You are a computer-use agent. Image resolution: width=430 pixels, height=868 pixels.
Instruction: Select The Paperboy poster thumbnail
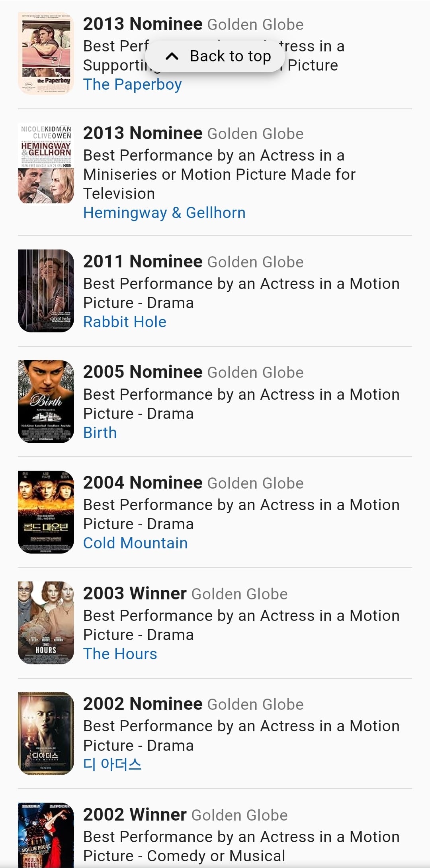[x=46, y=53]
